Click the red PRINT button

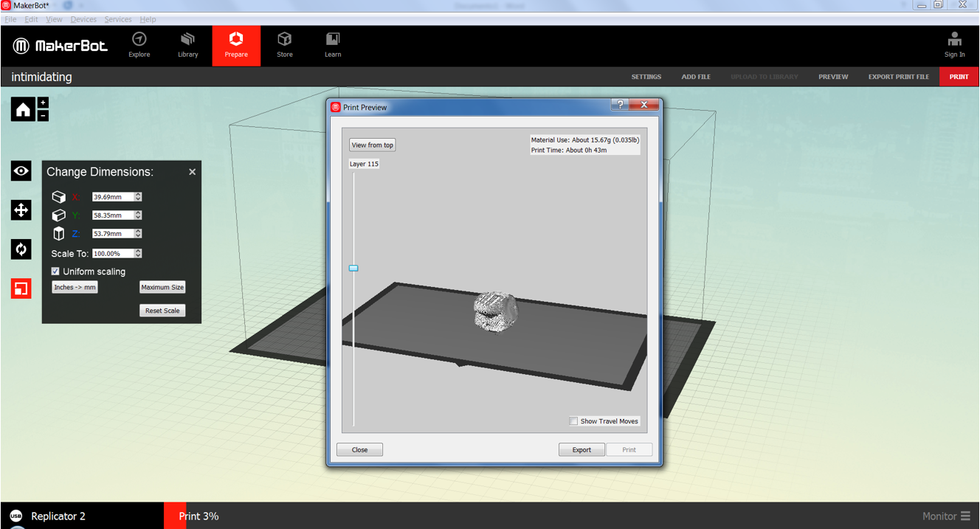959,77
